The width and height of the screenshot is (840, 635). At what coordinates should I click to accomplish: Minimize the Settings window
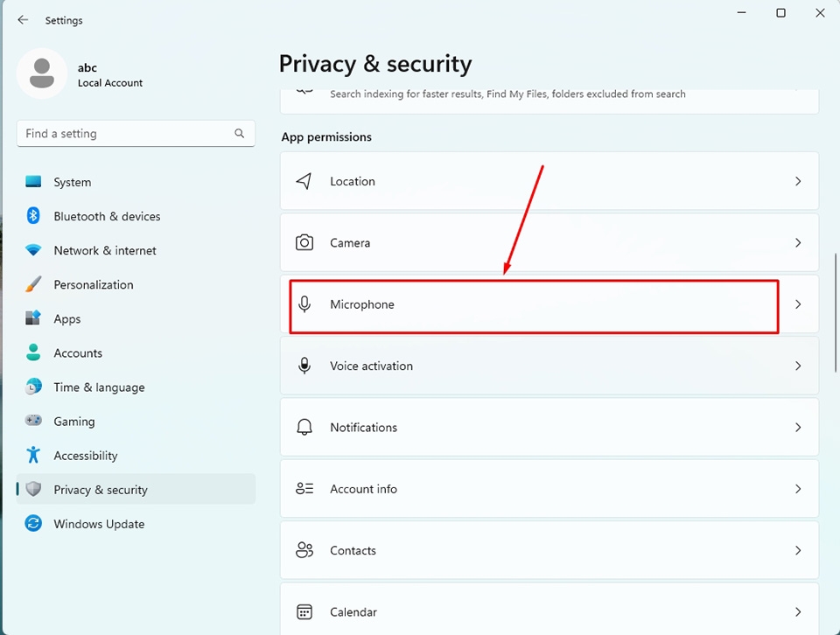coord(741,13)
